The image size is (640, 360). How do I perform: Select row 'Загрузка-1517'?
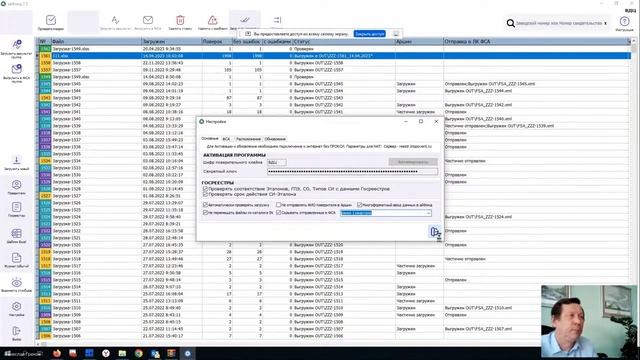334,266
